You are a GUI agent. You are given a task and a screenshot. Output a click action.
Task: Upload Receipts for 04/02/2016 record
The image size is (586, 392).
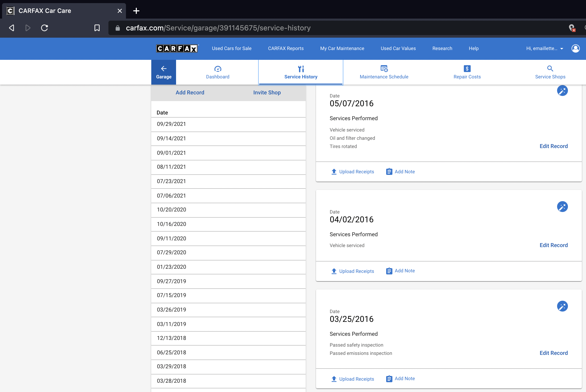click(352, 271)
